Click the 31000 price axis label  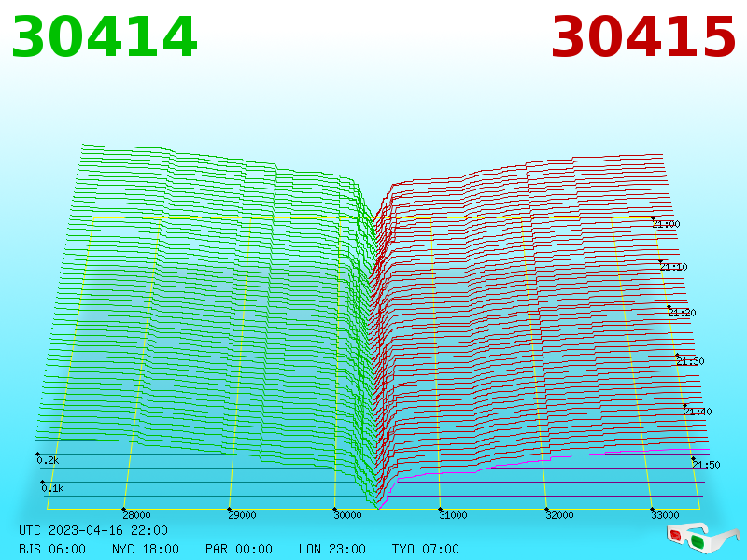[x=453, y=515]
